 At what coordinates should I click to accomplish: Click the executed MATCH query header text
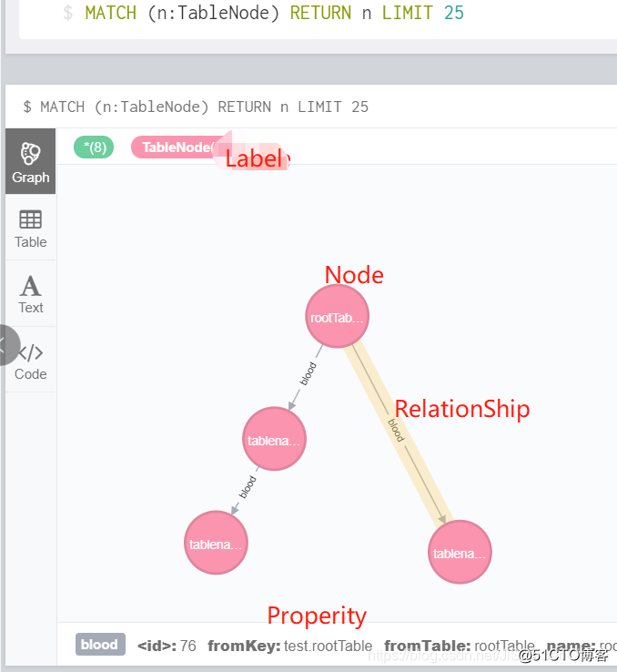coord(196,107)
